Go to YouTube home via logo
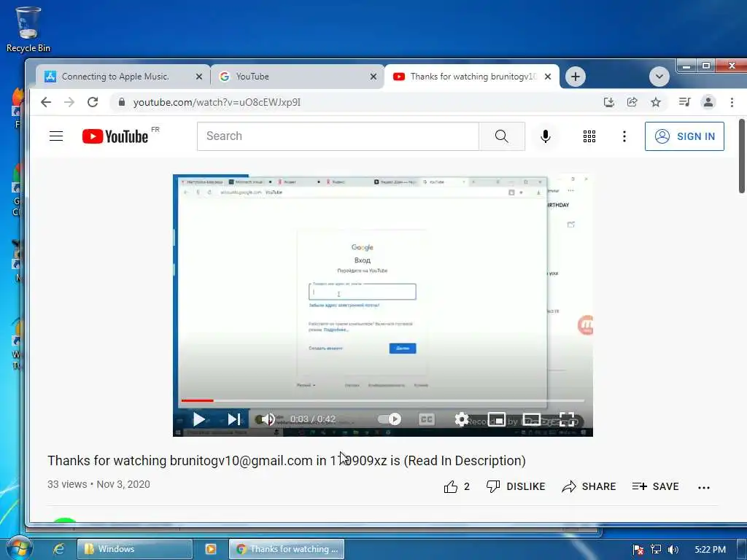The width and height of the screenshot is (747, 560). click(115, 136)
